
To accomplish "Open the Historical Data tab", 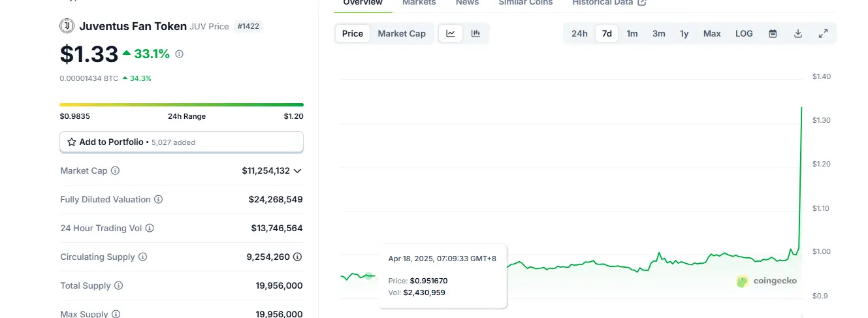I will tap(609, 3).
